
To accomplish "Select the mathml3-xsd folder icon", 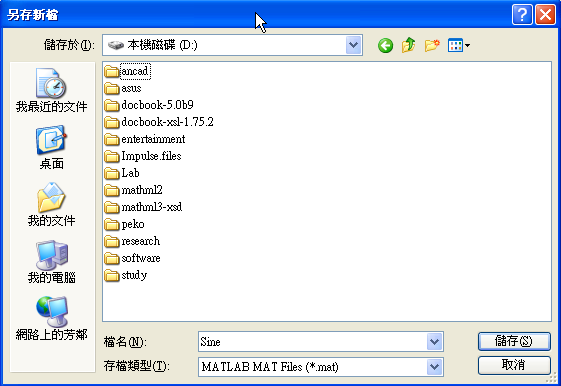I will (x=112, y=207).
